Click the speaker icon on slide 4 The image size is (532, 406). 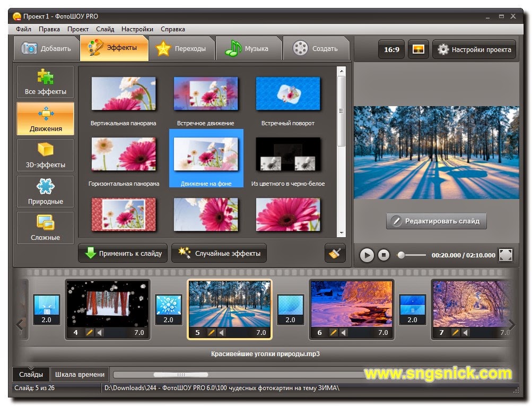click(99, 333)
